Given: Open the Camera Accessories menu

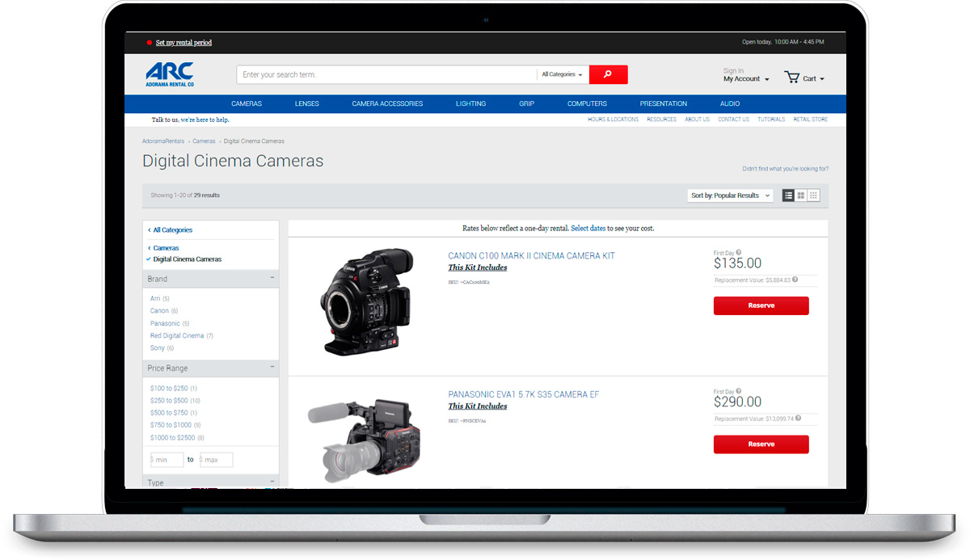Looking at the screenshot, I should click(x=387, y=103).
